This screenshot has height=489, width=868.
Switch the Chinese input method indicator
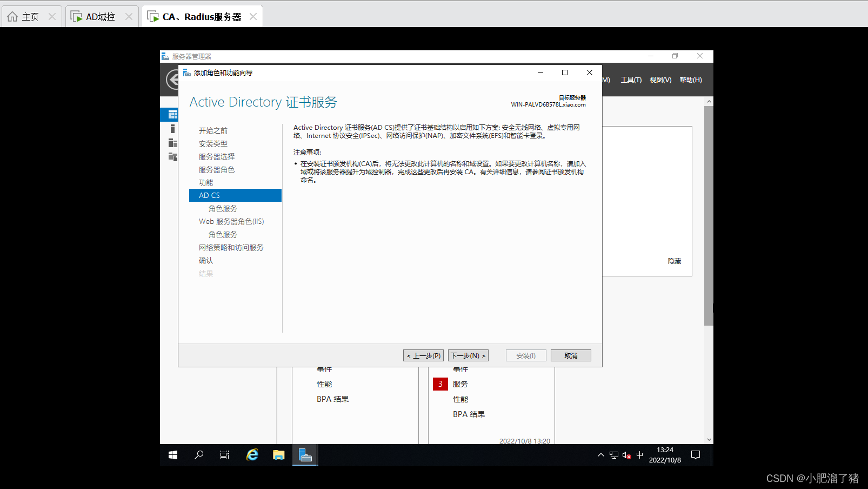640,455
